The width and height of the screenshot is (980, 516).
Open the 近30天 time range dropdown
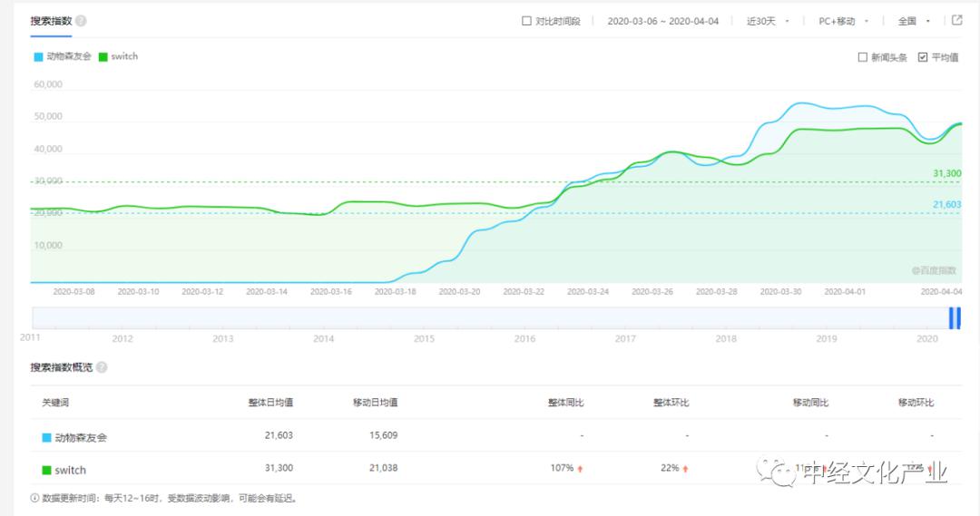point(768,21)
